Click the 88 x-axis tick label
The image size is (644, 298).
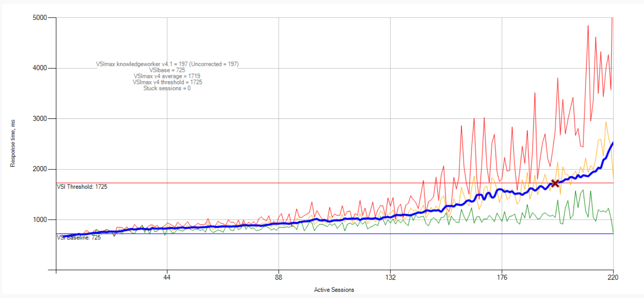point(279,277)
